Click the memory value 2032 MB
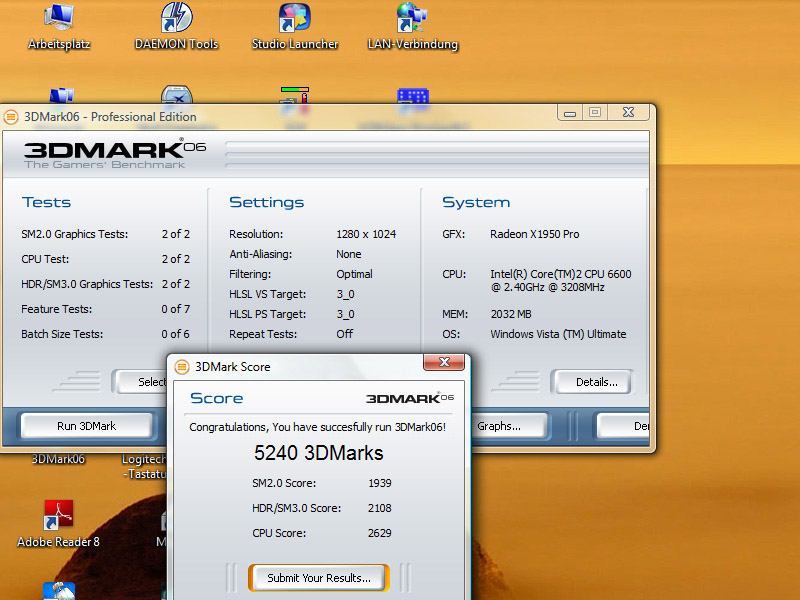 (x=511, y=314)
